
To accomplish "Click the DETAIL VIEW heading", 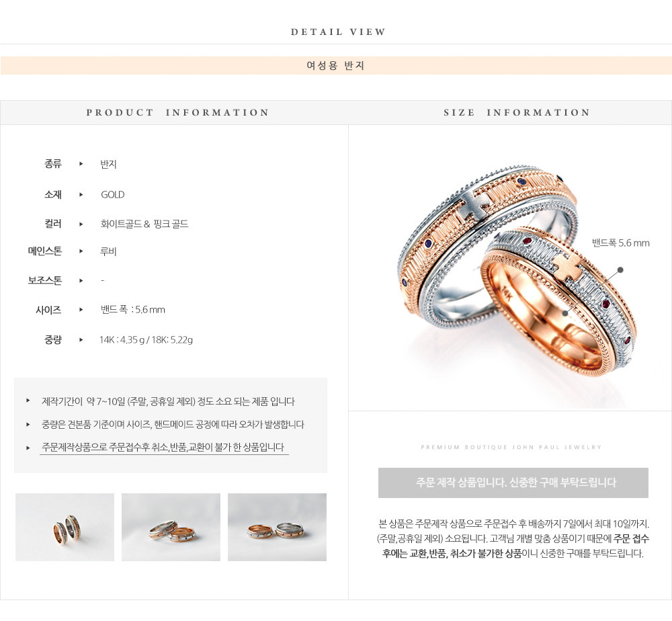I will tap(339, 32).
